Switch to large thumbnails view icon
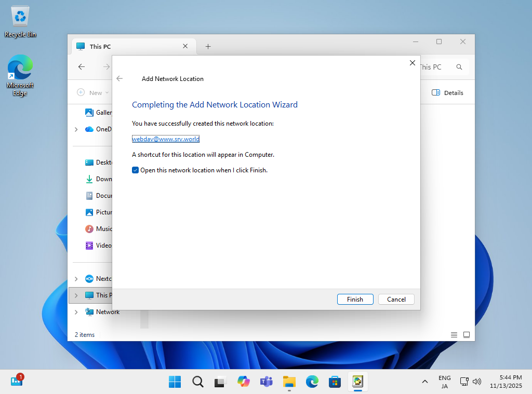The image size is (532, 394). 467,335
